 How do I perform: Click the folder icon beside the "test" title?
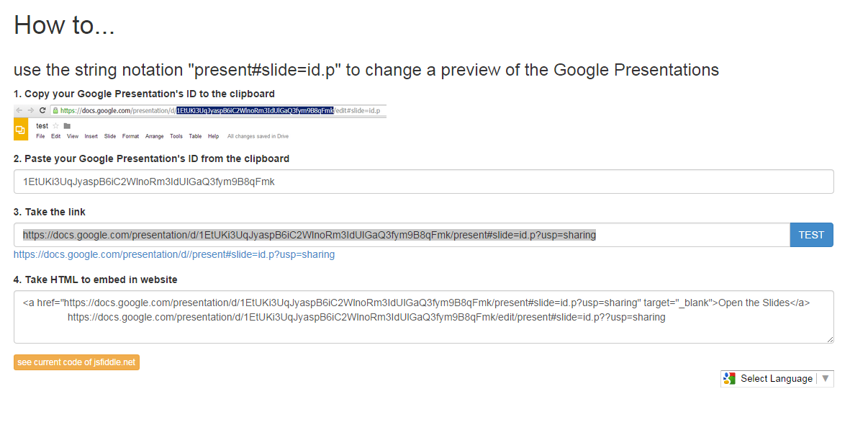point(67,126)
